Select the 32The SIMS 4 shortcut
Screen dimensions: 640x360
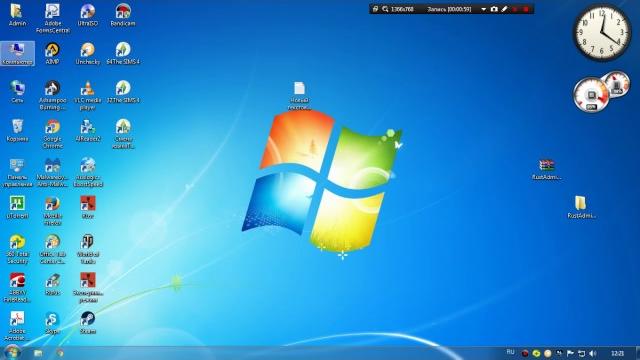tap(123, 92)
